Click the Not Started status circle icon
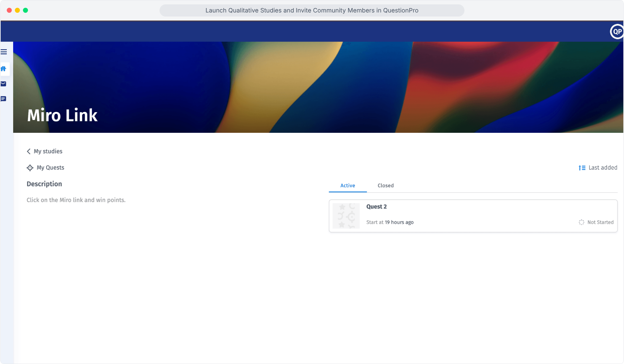Screen dimensions: 624x364 tap(582, 222)
